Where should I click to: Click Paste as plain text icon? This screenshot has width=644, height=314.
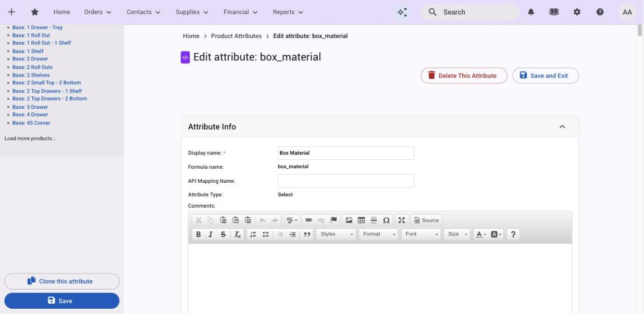point(236,220)
